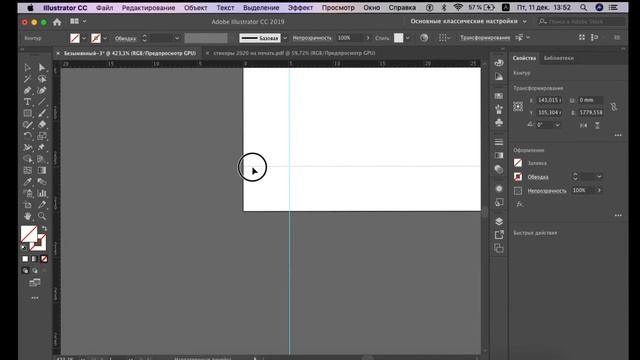640x360 pixels.
Task: Open the Layers panel from the dock
Action: (499, 221)
